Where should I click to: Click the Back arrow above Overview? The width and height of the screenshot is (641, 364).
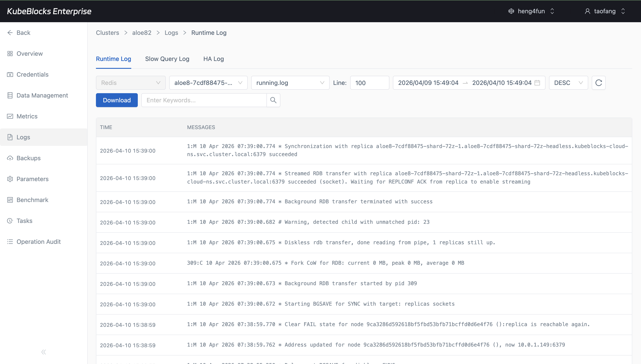tap(10, 32)
